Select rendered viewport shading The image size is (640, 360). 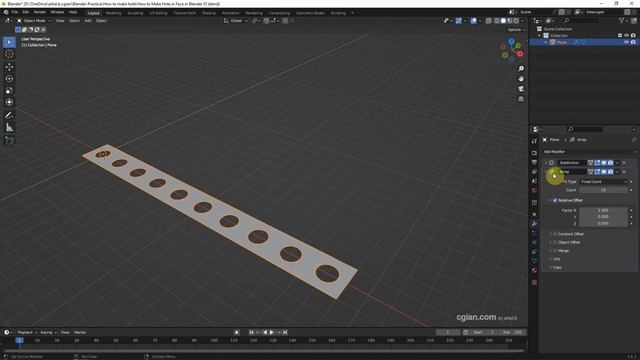pos(516,20)
